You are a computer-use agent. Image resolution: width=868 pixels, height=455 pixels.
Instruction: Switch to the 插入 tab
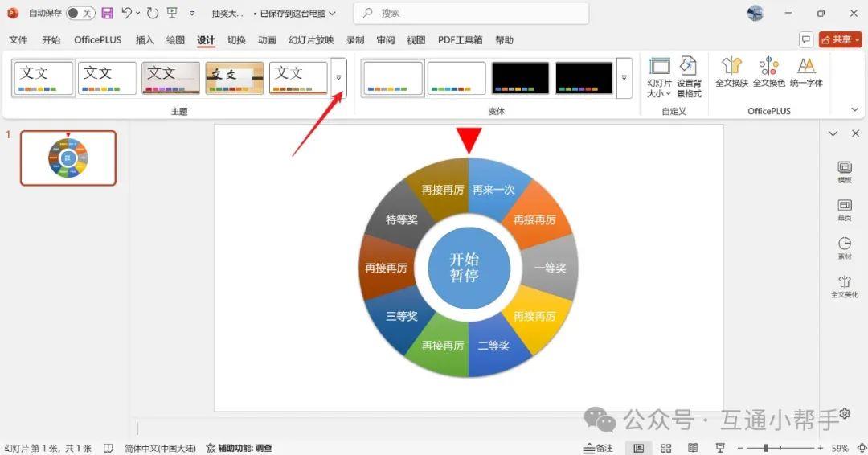[144, 40]
